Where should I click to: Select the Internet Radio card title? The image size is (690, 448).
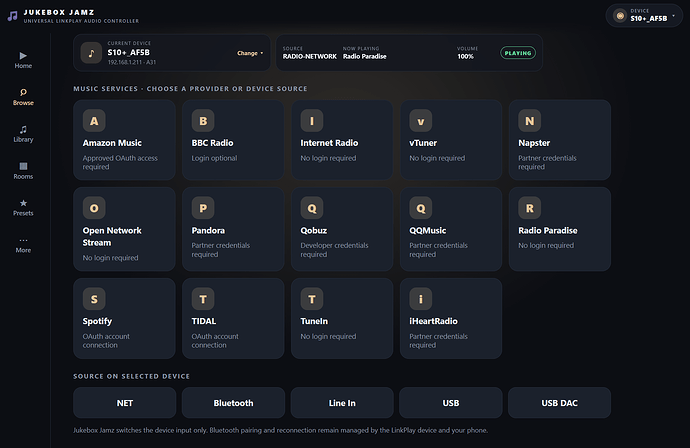pos(329,143)
